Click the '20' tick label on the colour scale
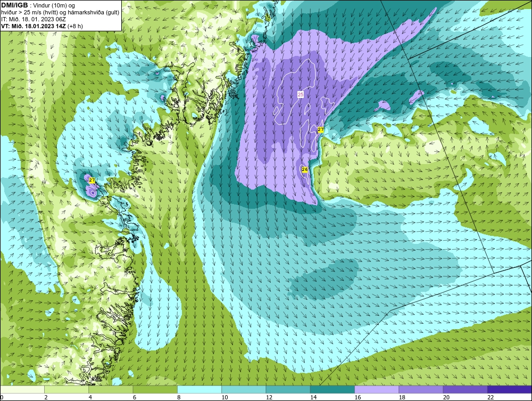 (x=446, y=398)
